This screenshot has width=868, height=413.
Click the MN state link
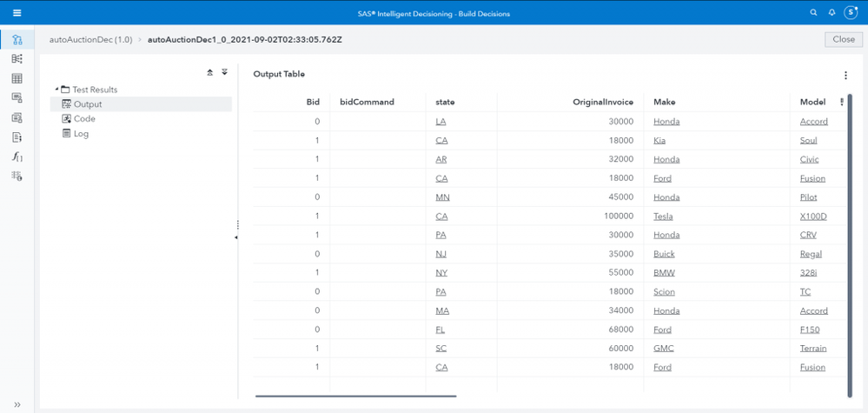click(441, 197)
